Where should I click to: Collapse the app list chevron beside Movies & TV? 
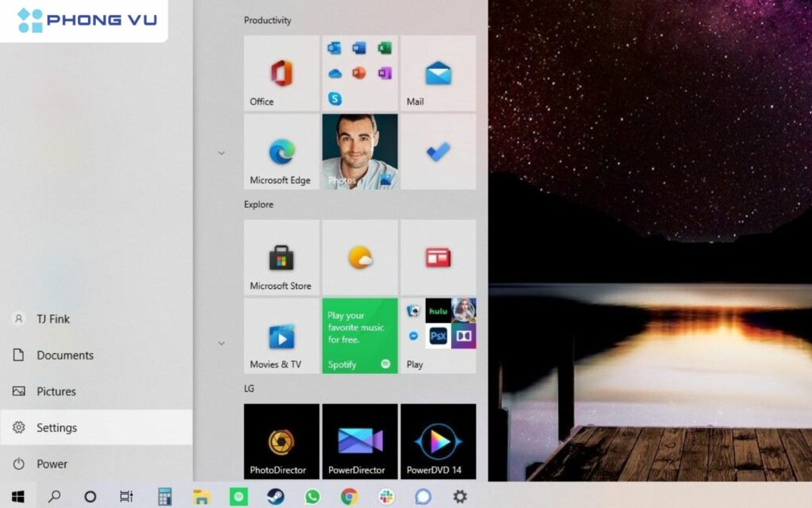point(221,343)
